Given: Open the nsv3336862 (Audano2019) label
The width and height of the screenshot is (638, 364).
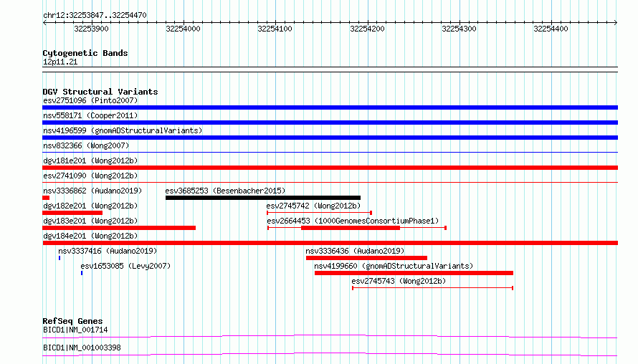Looking at the screenshot, I should [x=92, y=191].
